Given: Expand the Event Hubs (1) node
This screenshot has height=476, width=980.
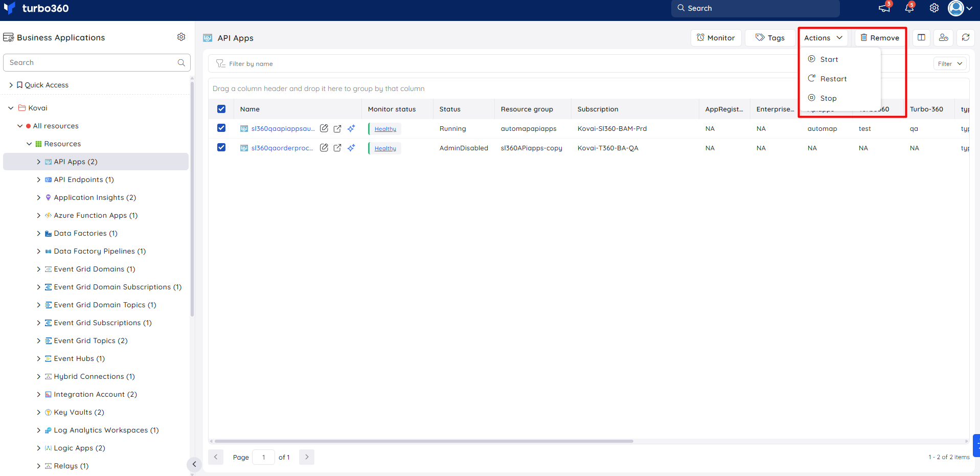Looking at the screenshot, I should (38, 358).
